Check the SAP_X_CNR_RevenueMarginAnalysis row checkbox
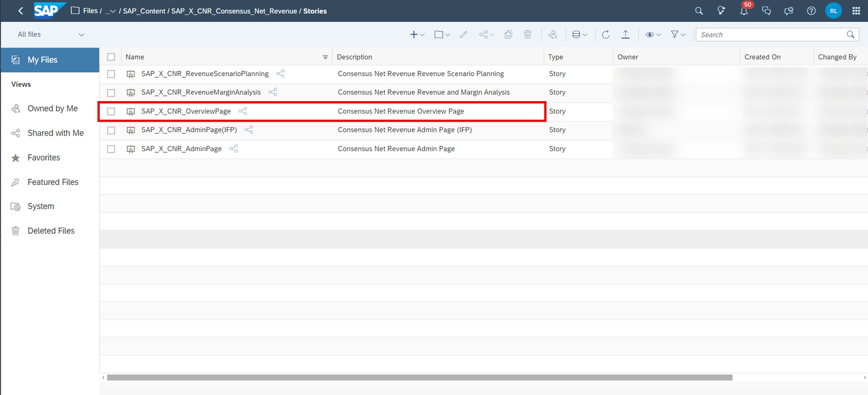 coord(111,93)
